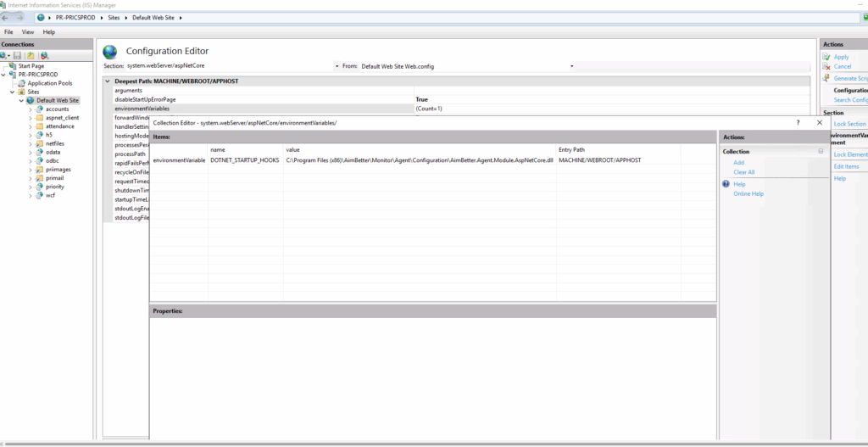868x447 pixels.
Task: Click the Delete Connection icon in Connections toolbar
Action: coord(45,55)
